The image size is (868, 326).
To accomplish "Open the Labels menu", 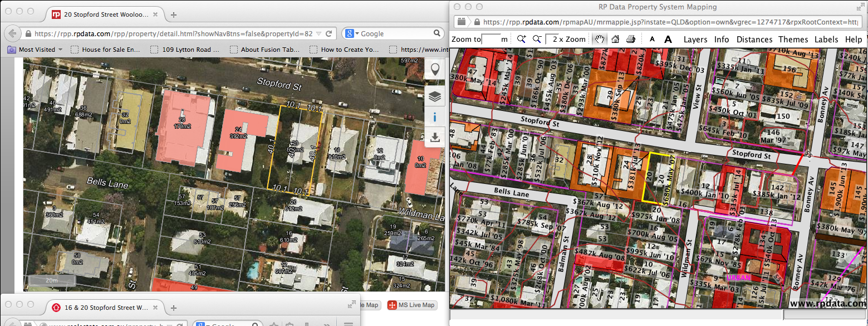I will (x=826, y=39).
